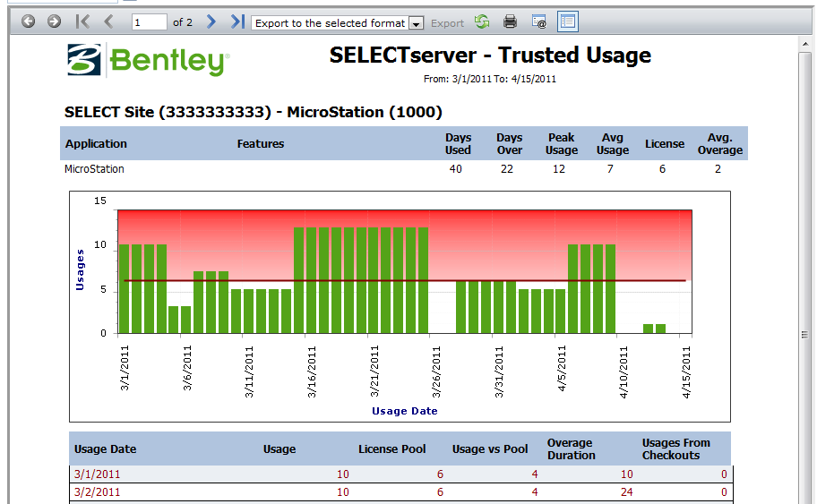
Task: Toggle the document map panel icon
Action: 567,21
